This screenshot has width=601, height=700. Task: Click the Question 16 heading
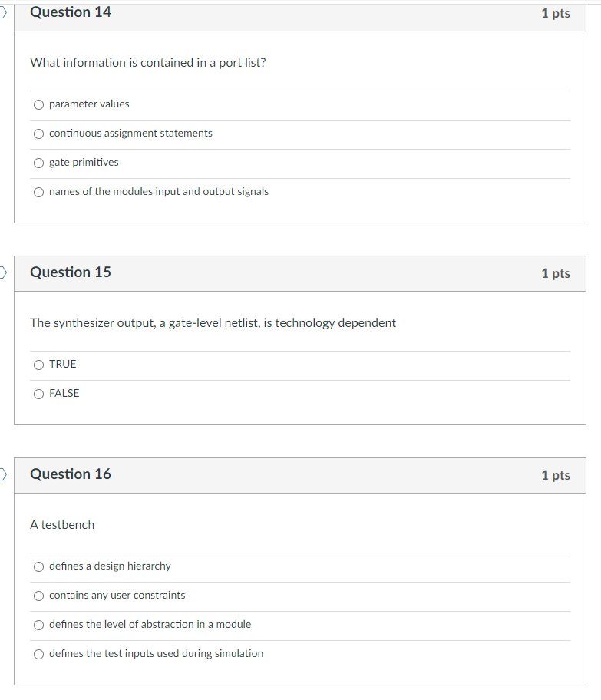tap(71, 474)
